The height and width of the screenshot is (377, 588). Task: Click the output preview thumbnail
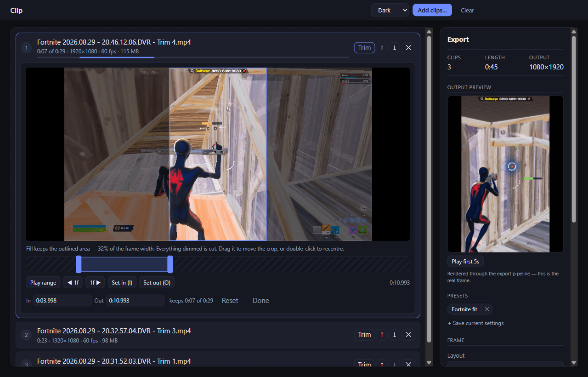pos(505,174)
